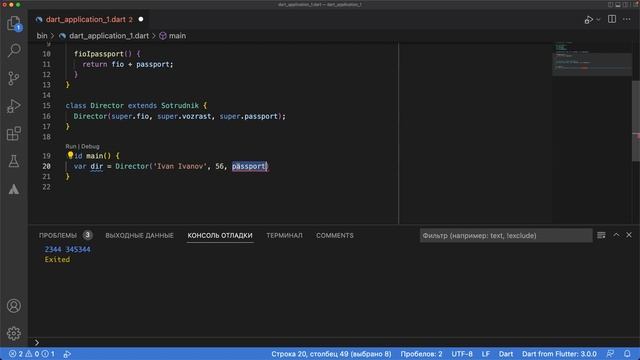Click the debug launch icon in status bar
This screenshot has width=640, height=360.
67,354
